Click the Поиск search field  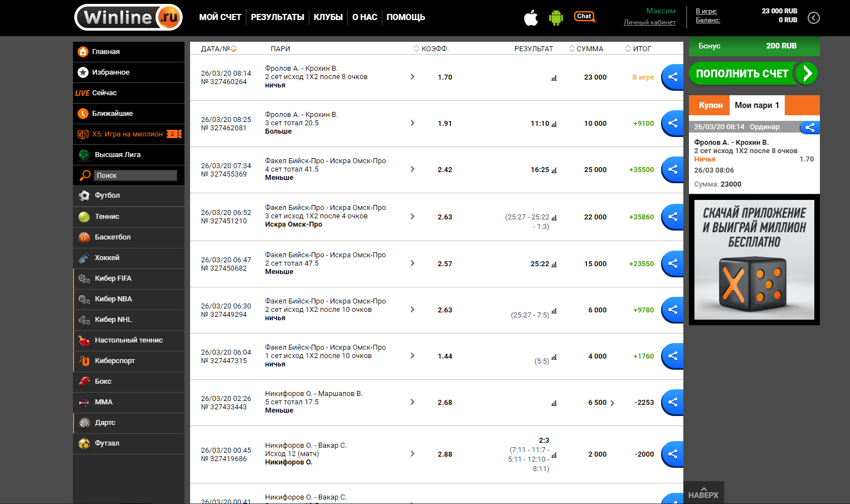135,175
